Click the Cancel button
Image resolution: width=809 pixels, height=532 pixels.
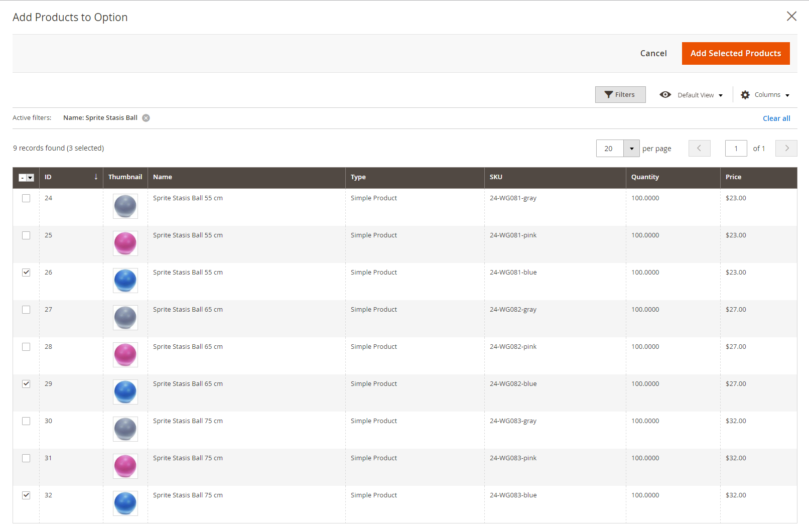coord(653,53)
